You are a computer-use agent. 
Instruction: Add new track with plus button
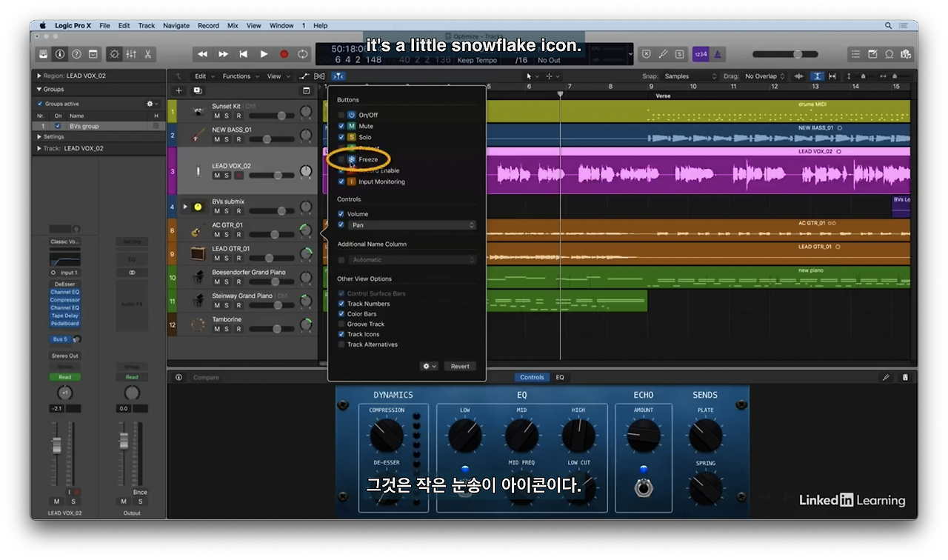(178, 90)
